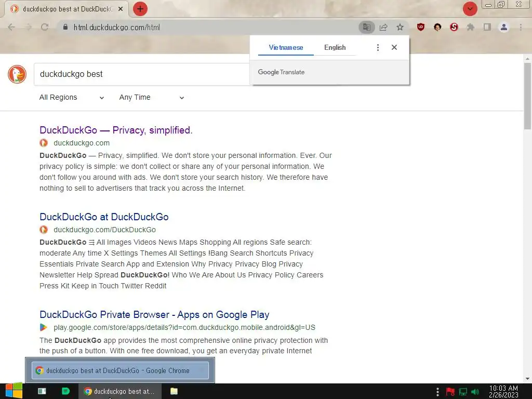Image resolution: width=532 pixels, height=399 pixels.
Task: Close the duckduckgo best tab
Action: [x=121, y=9]
